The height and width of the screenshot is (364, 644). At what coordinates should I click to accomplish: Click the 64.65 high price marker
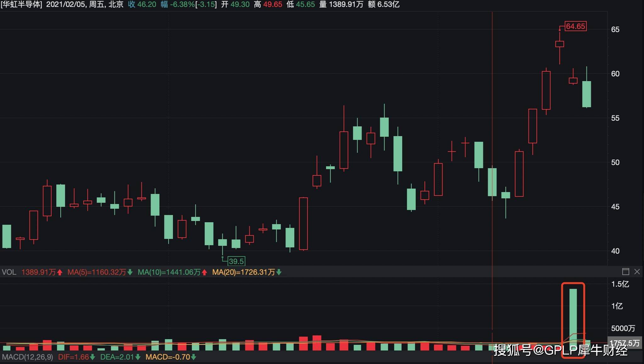coord(575,26)
